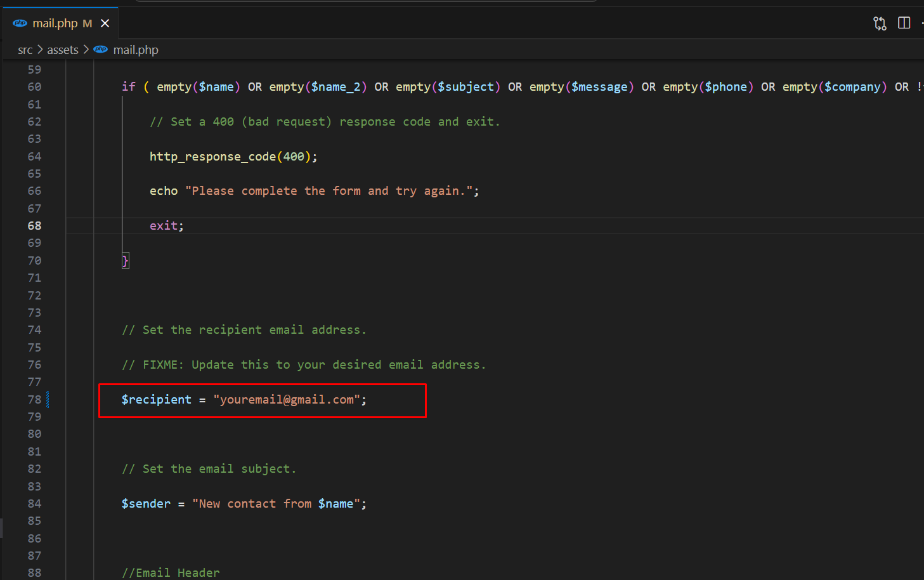Click empty($message) in the if condition
Viewport: 924px width, 580px height.
[582, 87]
